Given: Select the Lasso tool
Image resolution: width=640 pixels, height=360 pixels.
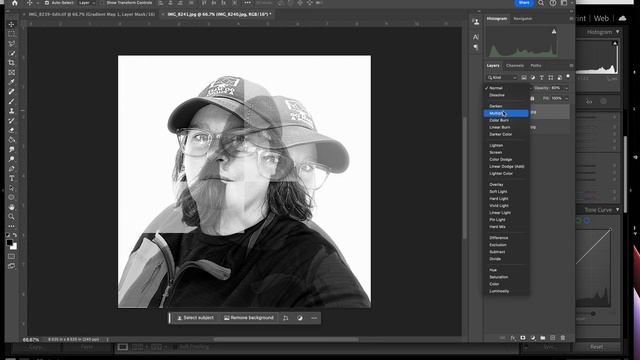Looking at the screenshot, I should (x=11, y=44).
